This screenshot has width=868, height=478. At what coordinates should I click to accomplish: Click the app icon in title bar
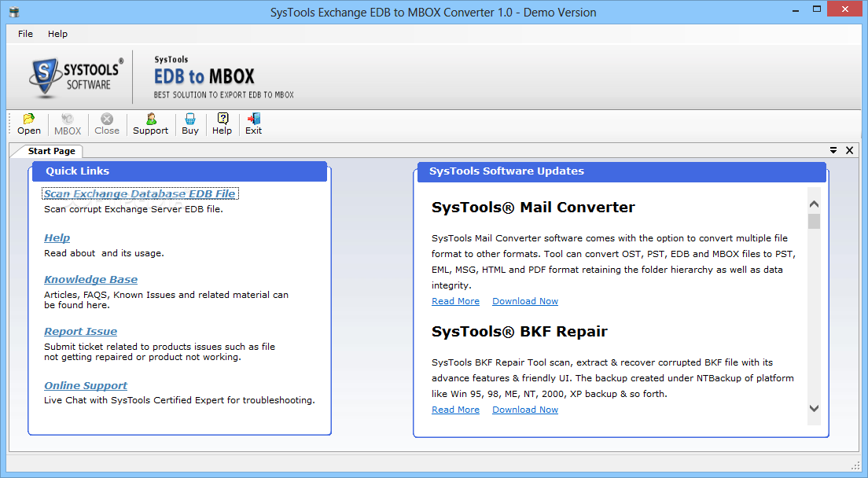pyautogui.click(x=14, y=12)
